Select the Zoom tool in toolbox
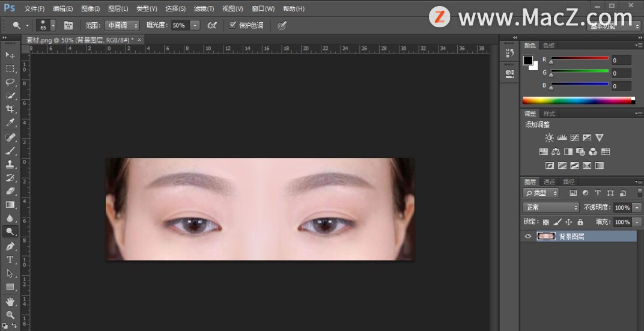This screenshot has width=644, height=331. point(10,315)
